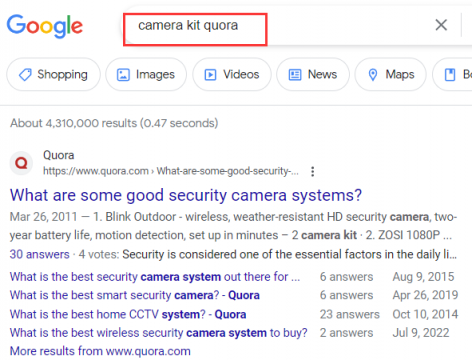Open 'What are some good security camera systems?'
This screenshot has width=472, height=360.
(x=186, y=195)
